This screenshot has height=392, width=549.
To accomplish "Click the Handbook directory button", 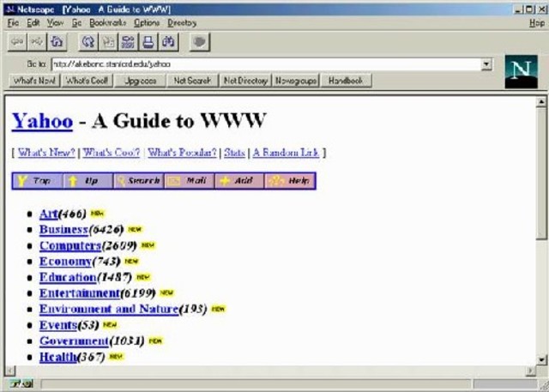I will pos(346,81).
